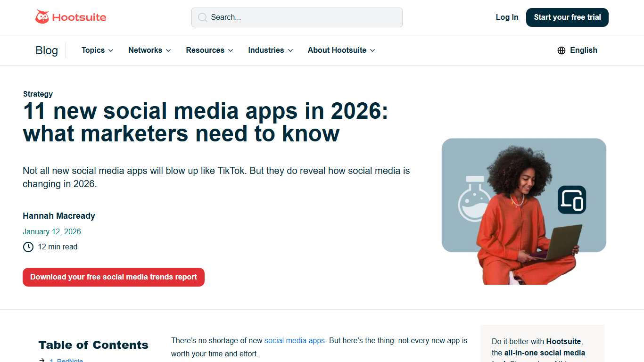Image resolution: width=644 pixels, height=362 pixels.
Task: Click the globe language icon
Action: 561,50
